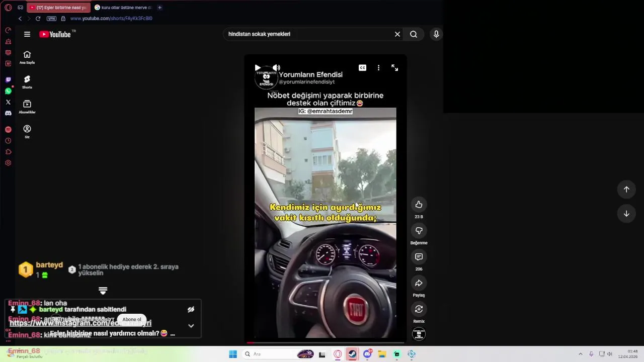Click the Yorumların Efendisi channel avatar
Screen dimensions: 644x362
266,78
